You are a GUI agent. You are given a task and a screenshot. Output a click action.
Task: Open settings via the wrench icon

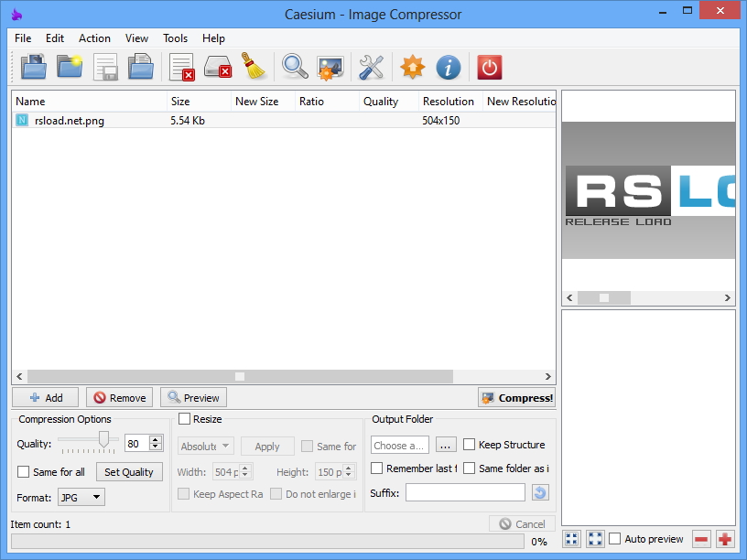tap(371, 68)
